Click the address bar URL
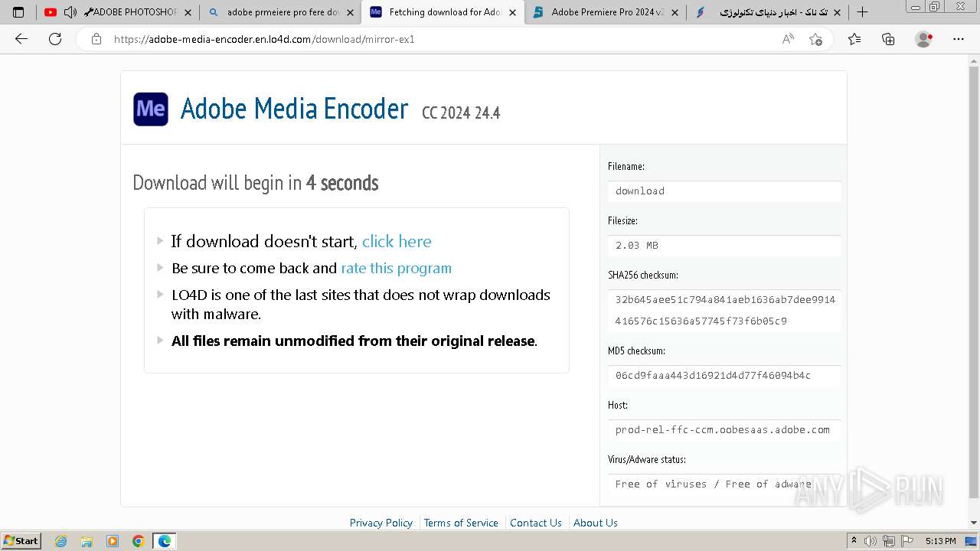Viewport: 980px width, 551px height. click(264, 39)
